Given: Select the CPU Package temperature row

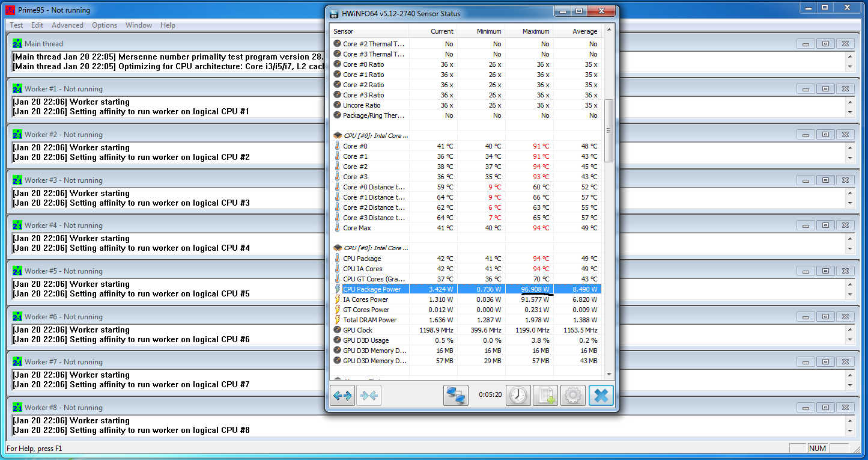Looking at the screenshot, I should 466,259.
